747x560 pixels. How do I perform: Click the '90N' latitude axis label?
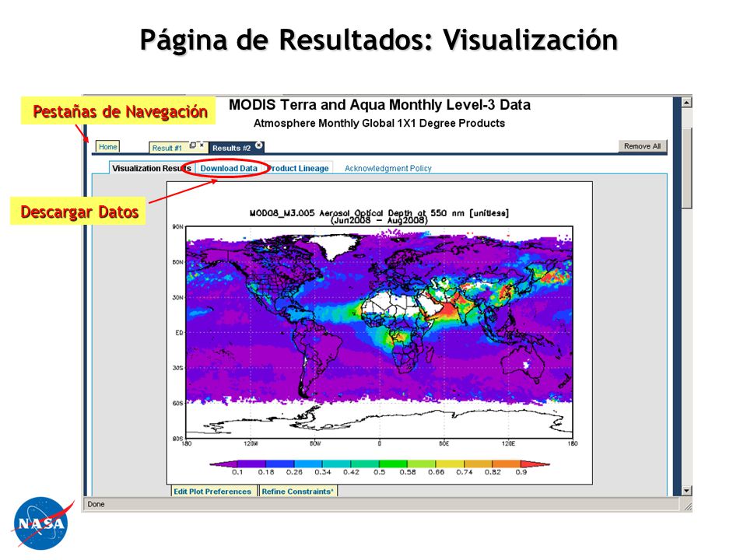177,226
